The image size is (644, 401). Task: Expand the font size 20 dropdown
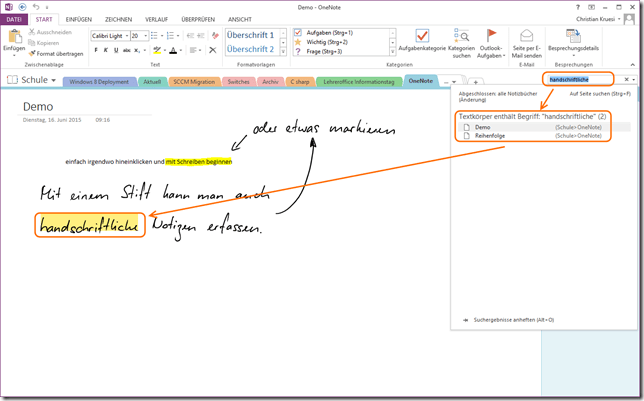(145, 35)
